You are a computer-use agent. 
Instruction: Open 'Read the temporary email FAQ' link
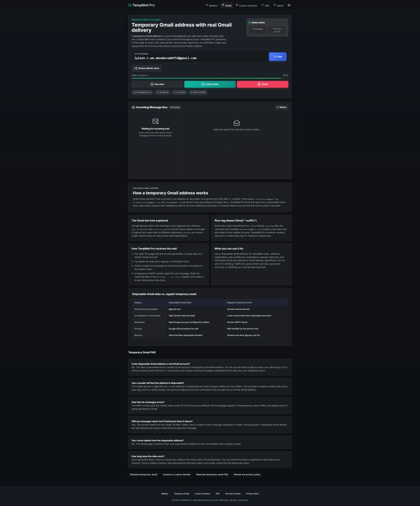212,474
